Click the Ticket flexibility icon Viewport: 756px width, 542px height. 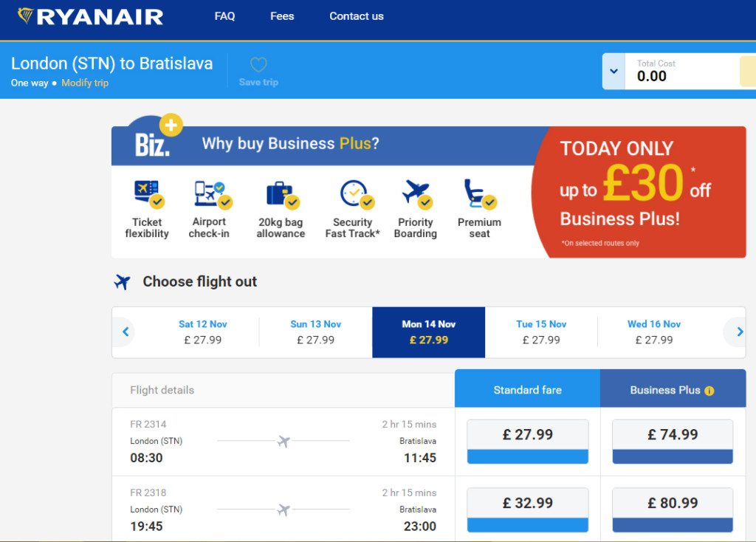tap(149, 194)
